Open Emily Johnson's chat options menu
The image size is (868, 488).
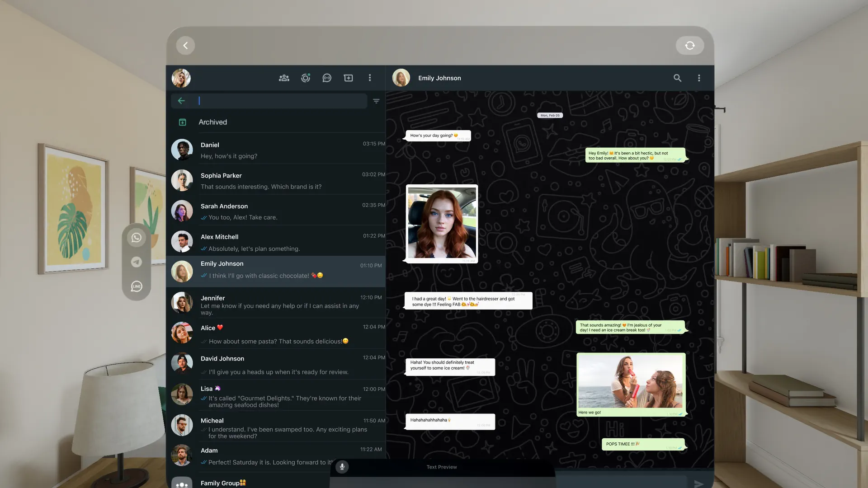coord(699,78)
